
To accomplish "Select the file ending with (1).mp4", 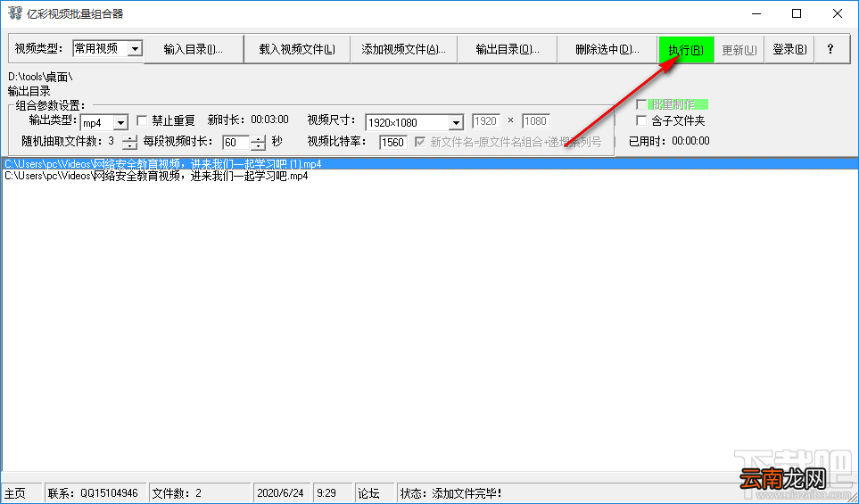I will tap(430, 164).
